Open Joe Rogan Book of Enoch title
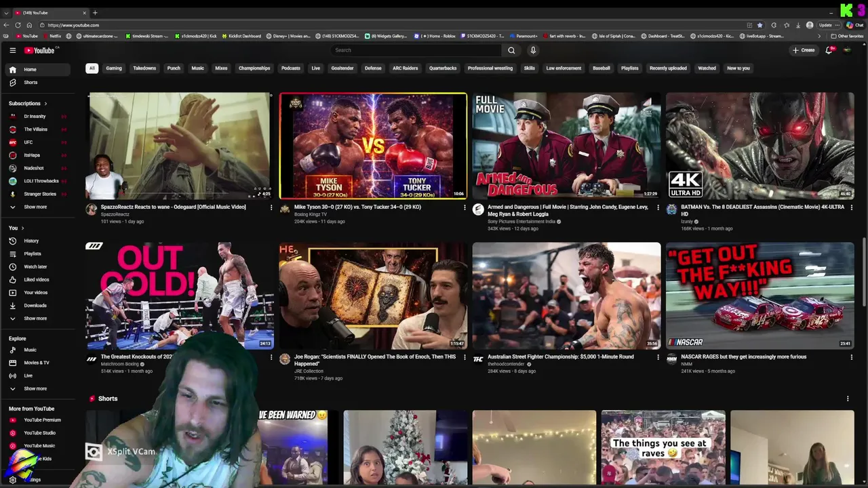 click(x=375, y=360)
